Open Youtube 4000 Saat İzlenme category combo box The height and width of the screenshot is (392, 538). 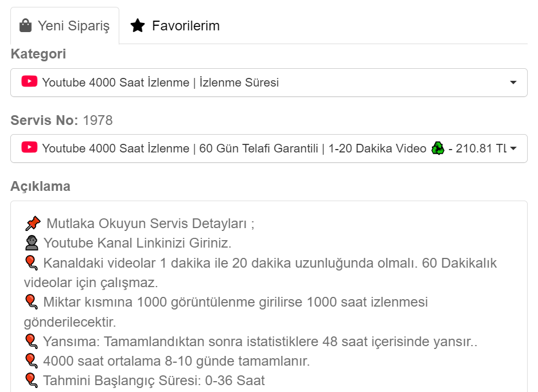pos(268,83)
